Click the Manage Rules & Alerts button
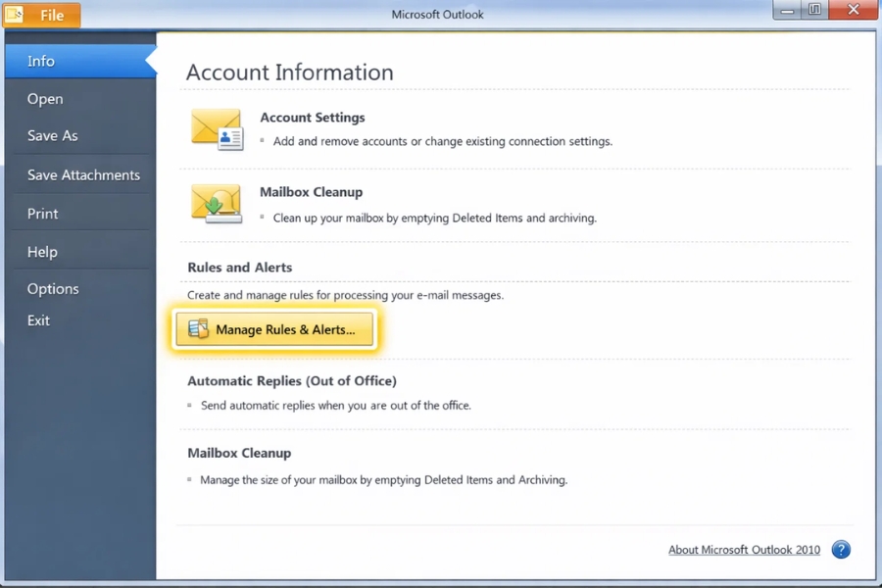The width and height of the screenshot is (882, 588). (x=274, y=331)
